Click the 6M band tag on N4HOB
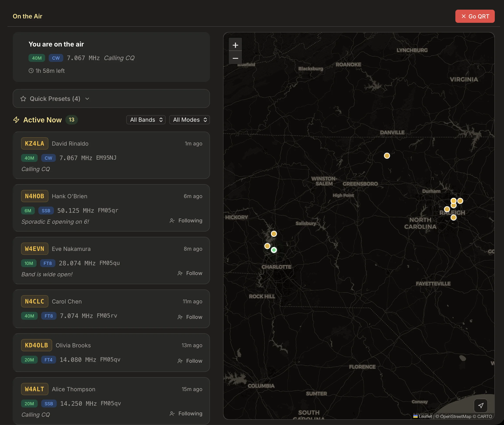The width and height of the screenshot is (504, 425). point(28,211)
